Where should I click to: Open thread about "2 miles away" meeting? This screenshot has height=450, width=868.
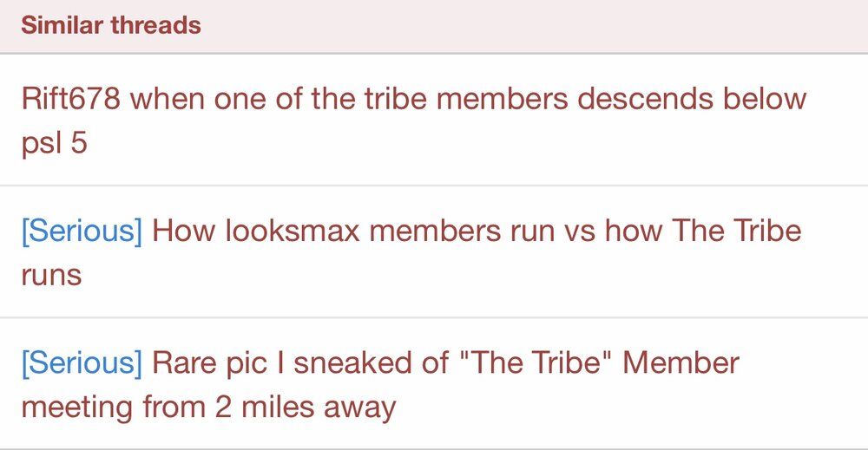point(208,406)
